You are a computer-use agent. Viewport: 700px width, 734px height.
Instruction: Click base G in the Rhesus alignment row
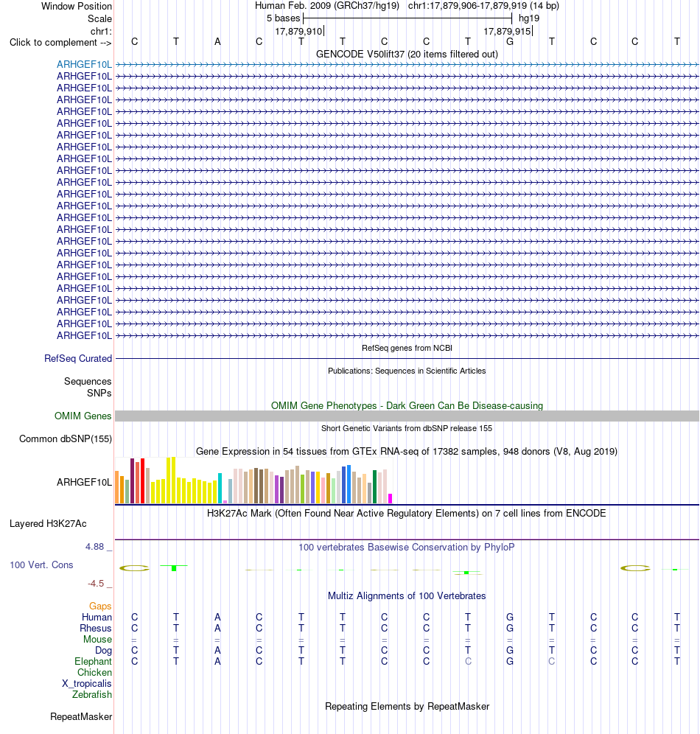click(x=510, y=628)
